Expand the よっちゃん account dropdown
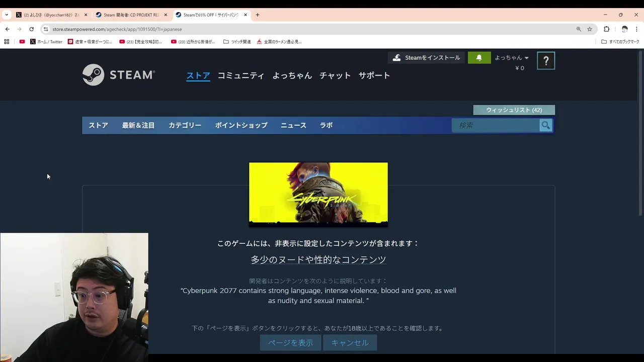Screen dimensions: 644x362 [512, 58]
